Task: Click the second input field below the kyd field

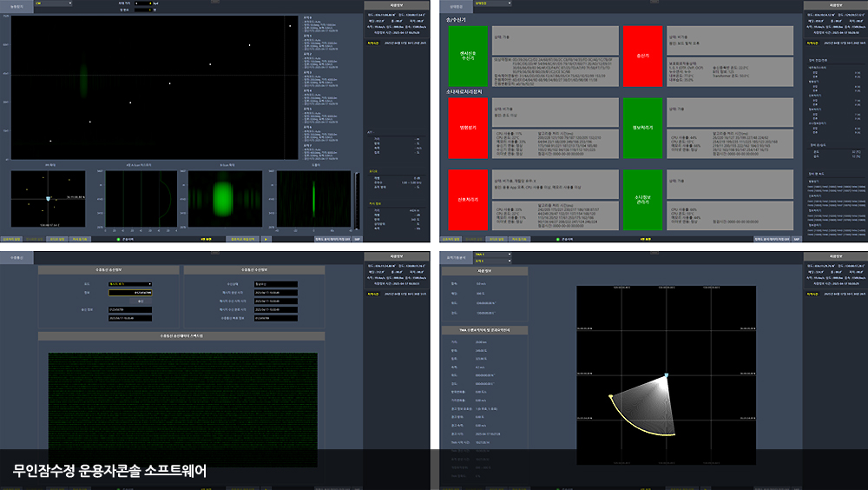Action: (x=143, y=10)
